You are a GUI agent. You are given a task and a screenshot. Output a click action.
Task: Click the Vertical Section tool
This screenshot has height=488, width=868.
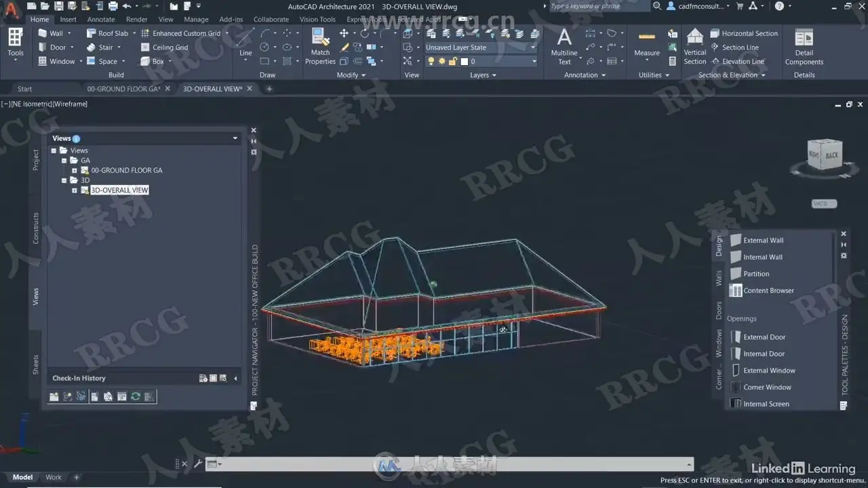coord(695,47)
